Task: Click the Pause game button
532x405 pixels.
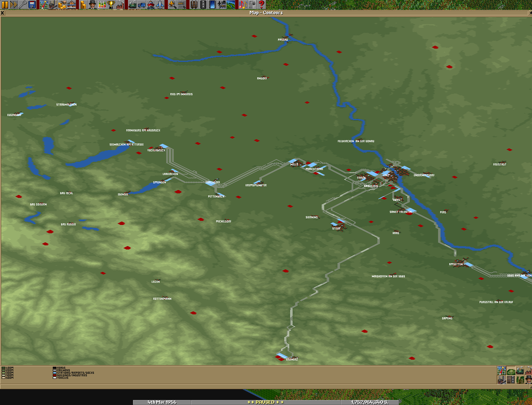Action: coord(5,5)
